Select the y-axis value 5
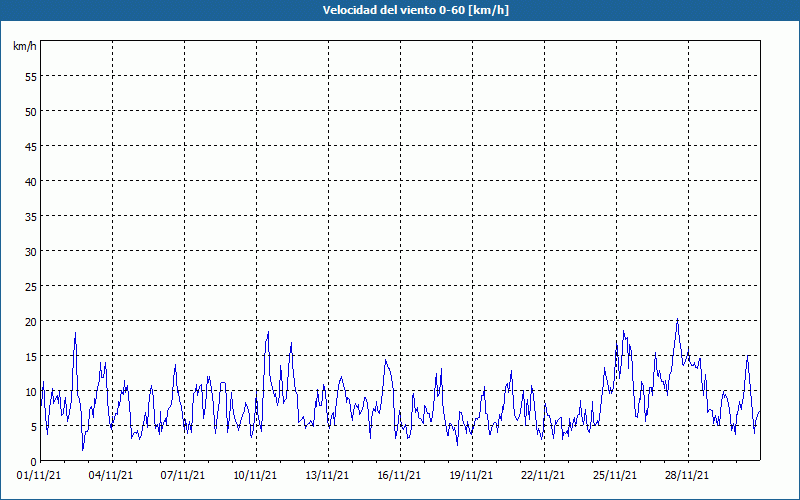This screenshot has width=800, height=500. point(34,427)
